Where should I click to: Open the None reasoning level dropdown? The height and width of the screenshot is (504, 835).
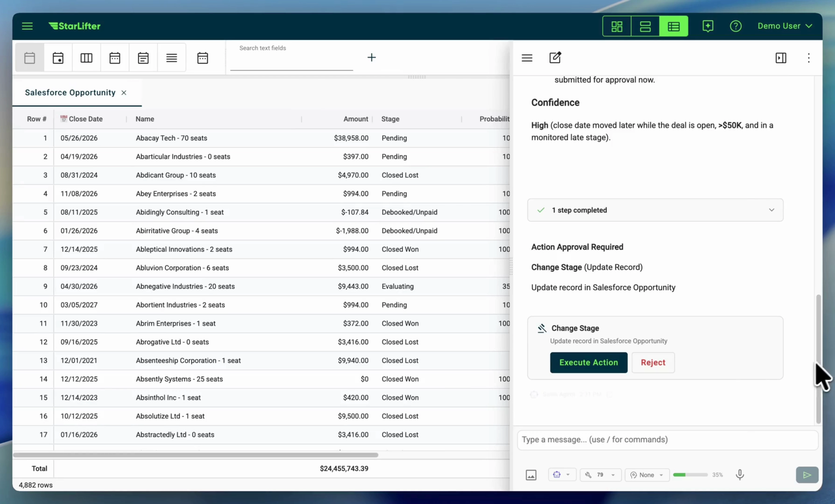647,475
